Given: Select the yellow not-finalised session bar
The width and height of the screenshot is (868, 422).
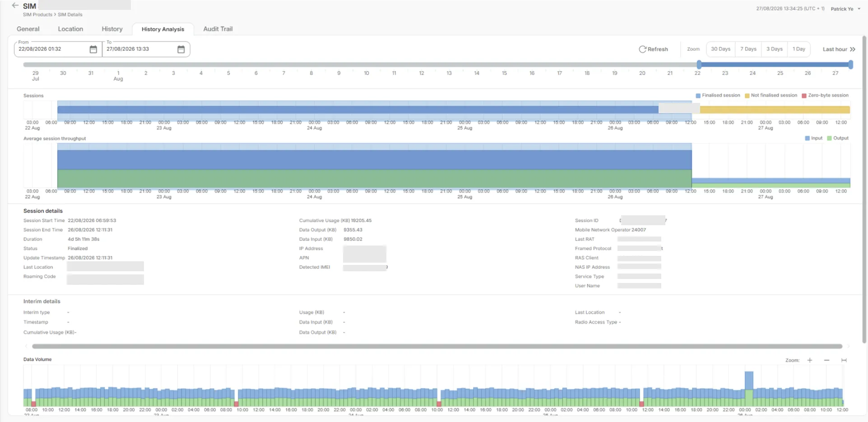Looking at the screenshot, I should (775, 110).
